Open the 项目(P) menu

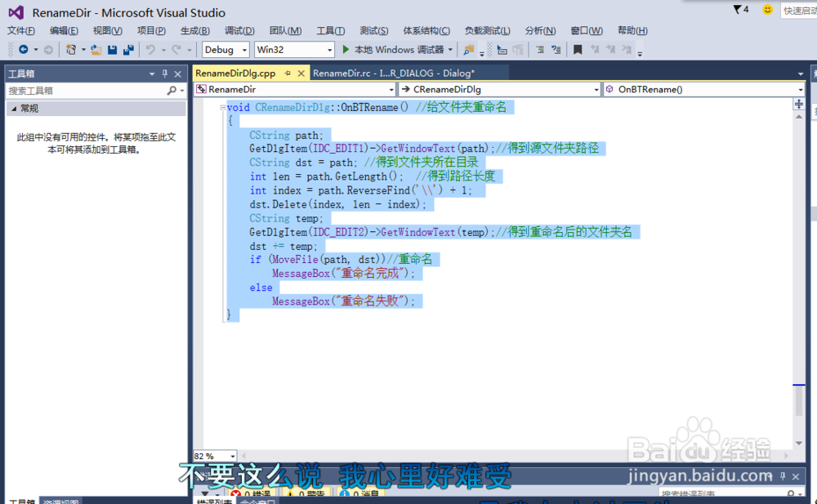151,31
